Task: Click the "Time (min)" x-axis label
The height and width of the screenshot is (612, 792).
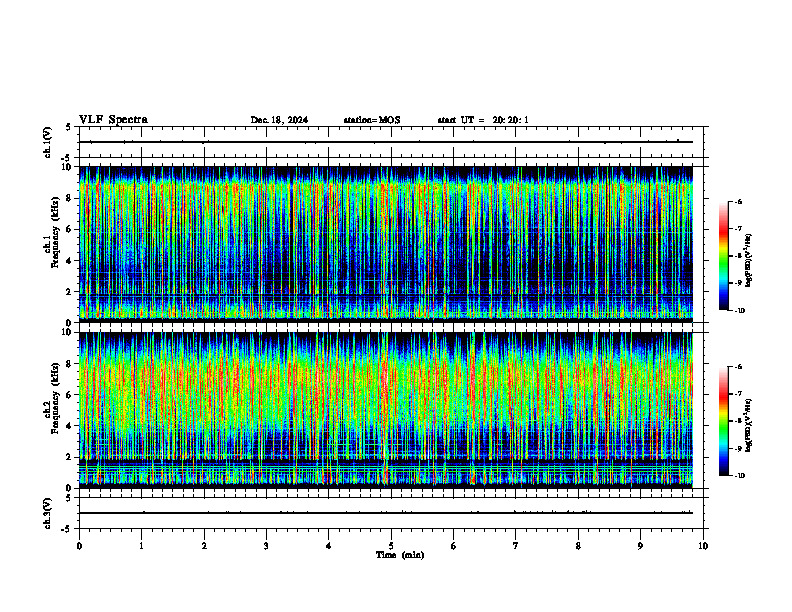Action: [400, 555]
